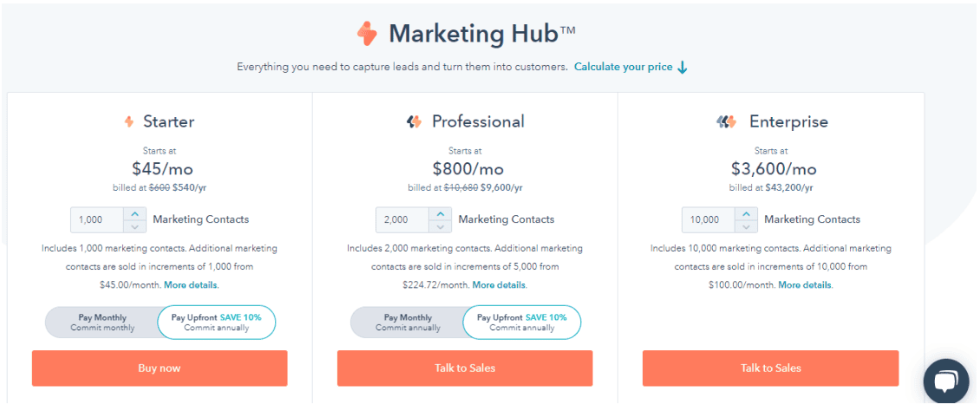This screenshot has height=411, width=980.
Task: Open the chat widget bubble icon
Action: coord(945,381)
